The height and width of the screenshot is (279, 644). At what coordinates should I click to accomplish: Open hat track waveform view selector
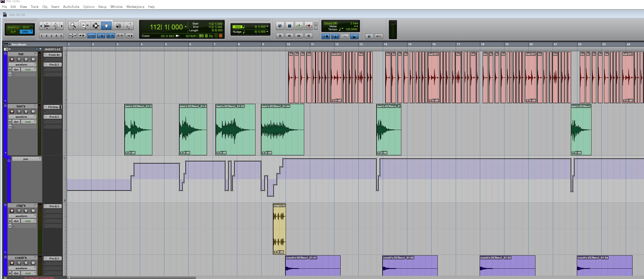click(x=22, y=64)
